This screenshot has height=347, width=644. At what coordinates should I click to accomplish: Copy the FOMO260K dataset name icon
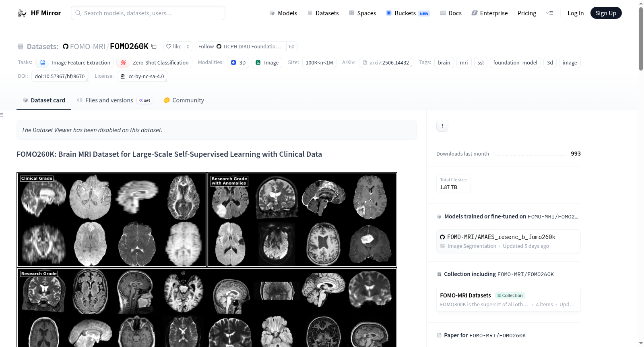point(154,46)
